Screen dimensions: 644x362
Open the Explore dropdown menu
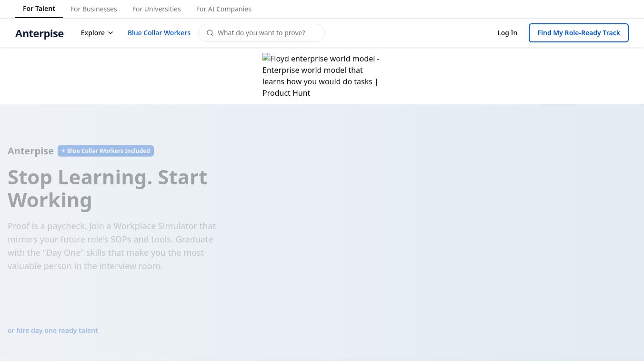click(97, 33)
